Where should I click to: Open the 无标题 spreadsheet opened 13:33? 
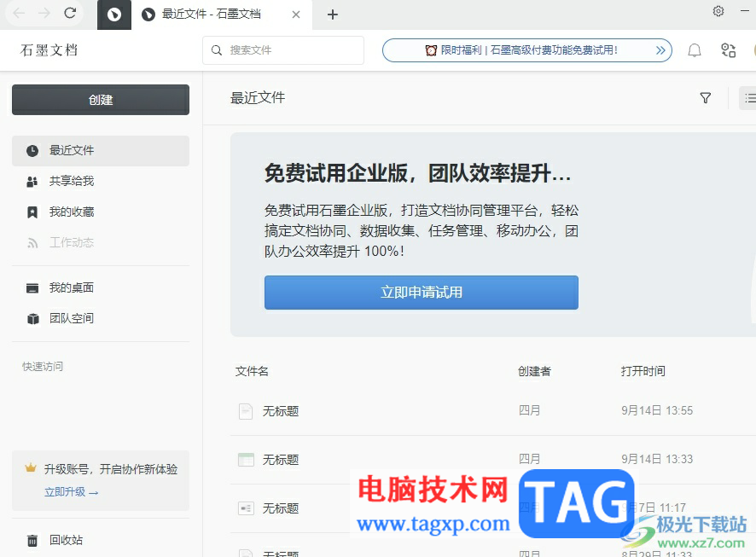(281, 460)
